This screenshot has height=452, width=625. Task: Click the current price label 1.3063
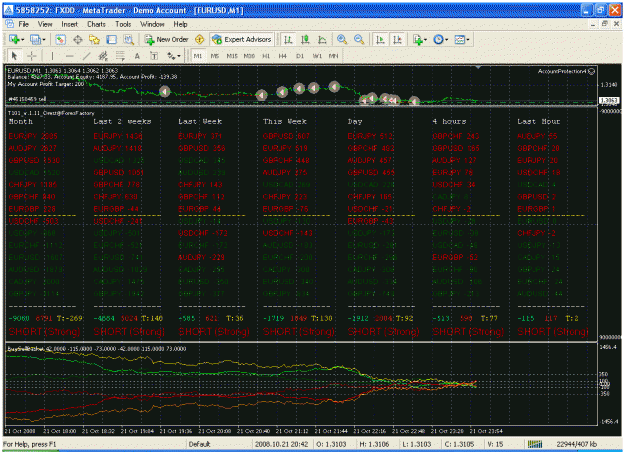pyautogui.click(x=609, y=100)
